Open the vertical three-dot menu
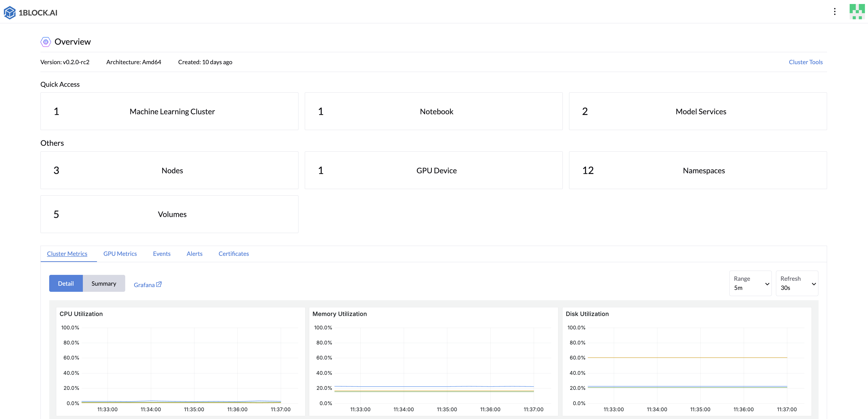 pyautogui.click(x=835, y=12)
